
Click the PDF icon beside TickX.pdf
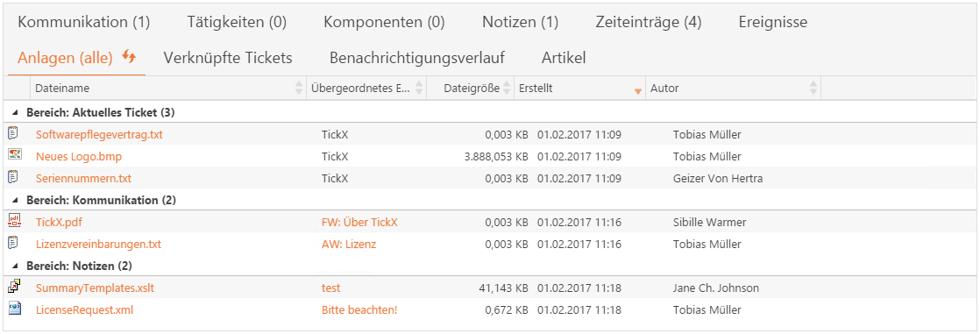click(13, 221)
